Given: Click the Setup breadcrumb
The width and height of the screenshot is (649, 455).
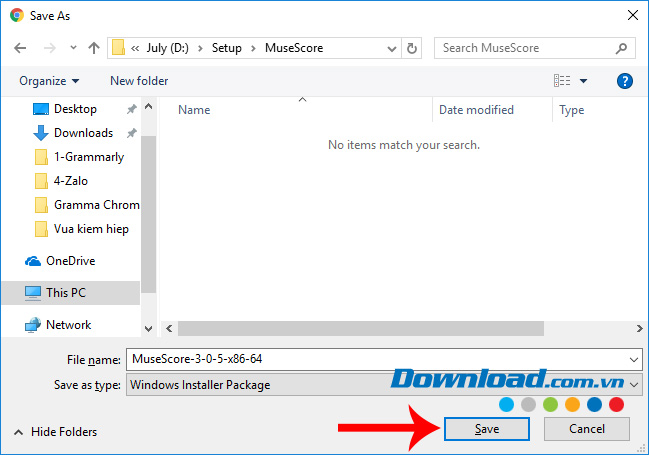Looking at the screenshot, I should click(226, 48).
